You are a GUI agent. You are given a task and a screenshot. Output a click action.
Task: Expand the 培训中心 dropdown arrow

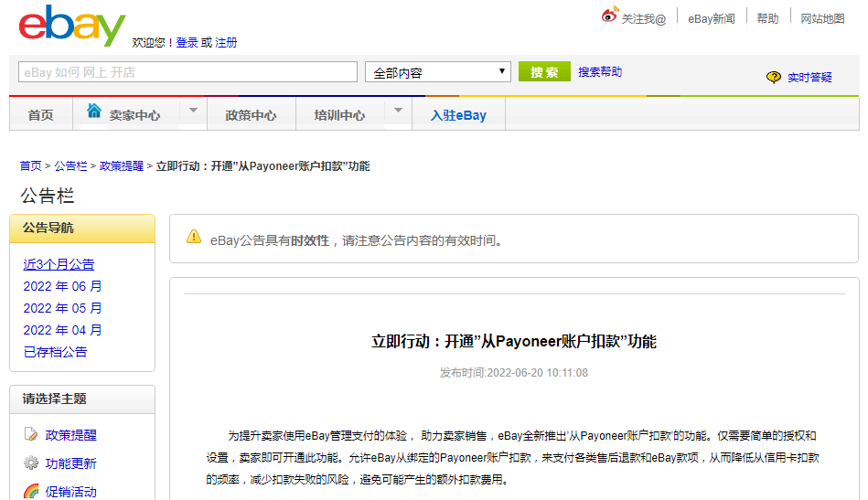pos(398,111)
